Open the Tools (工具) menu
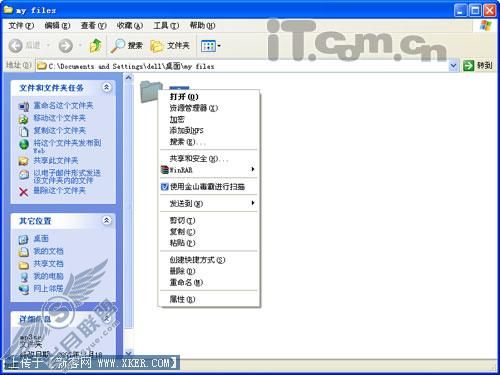Viewport: 500px width, 375px height. pos(166,25)
